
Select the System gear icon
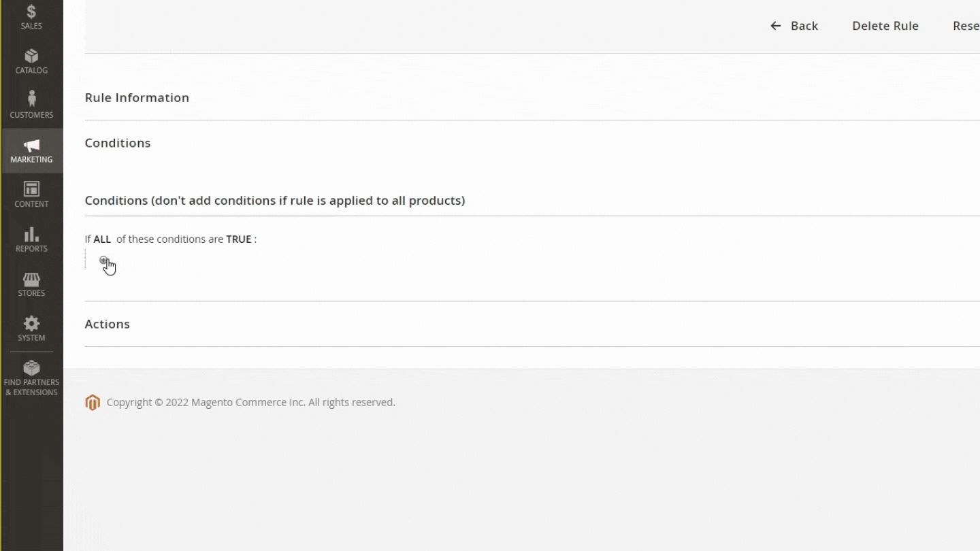click(x=31, y=324)
